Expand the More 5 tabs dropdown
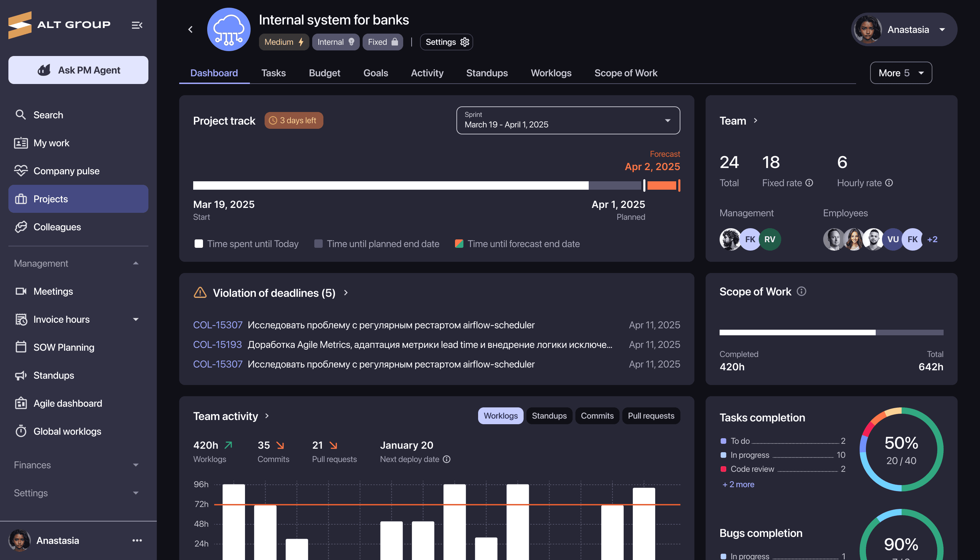The height and width of the screenshot is (560, 980). [x=901, y=73]
